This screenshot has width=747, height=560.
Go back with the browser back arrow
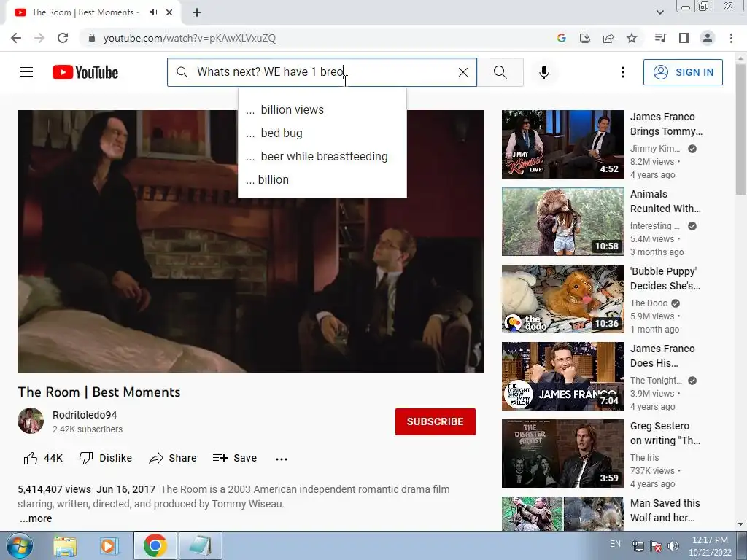pos(16,38)
